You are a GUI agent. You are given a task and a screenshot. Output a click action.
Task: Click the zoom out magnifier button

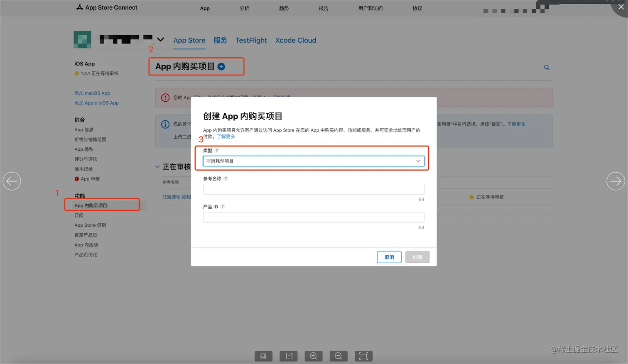(x=339, y=356)
